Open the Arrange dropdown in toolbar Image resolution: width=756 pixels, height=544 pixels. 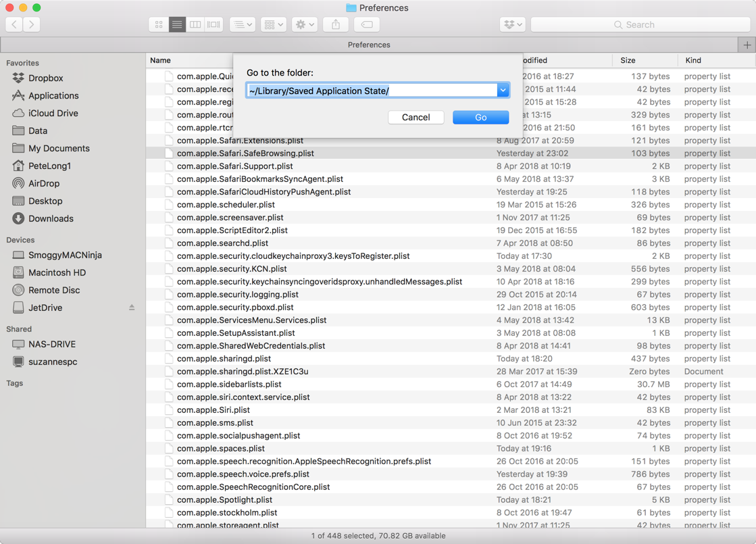pyautogui.click(x=242, y=24)
